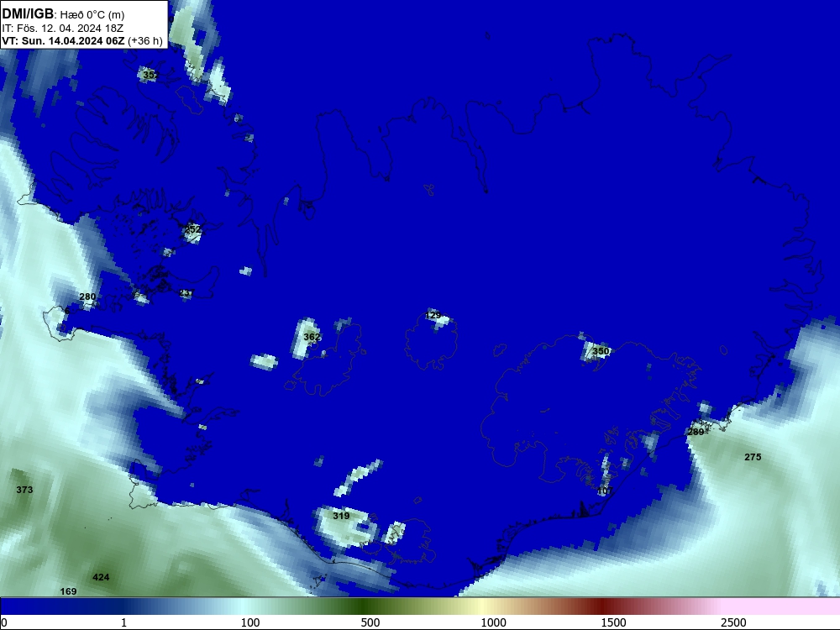The height and width of the screenshot is (630, 840).
Task: Click the map value 275
Action: (753, 457)
